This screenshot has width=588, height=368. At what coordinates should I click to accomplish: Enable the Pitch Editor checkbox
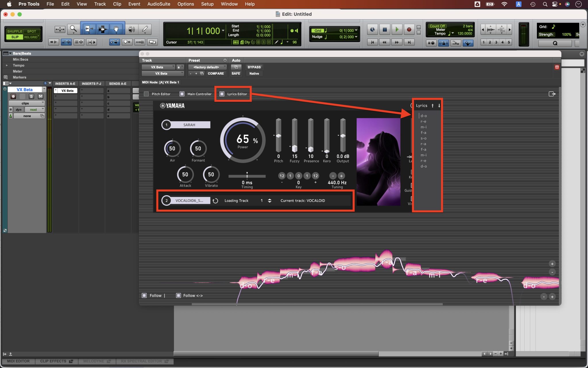[x=146, y=94]
